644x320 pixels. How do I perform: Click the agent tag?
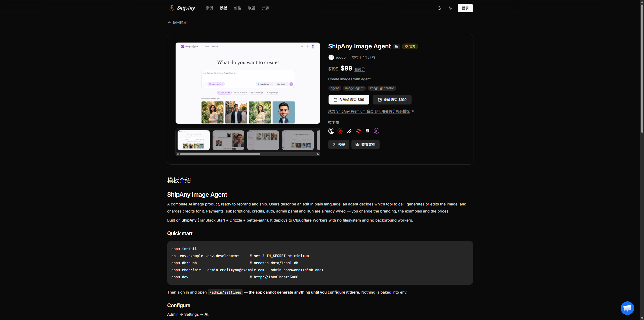point(335,88)
